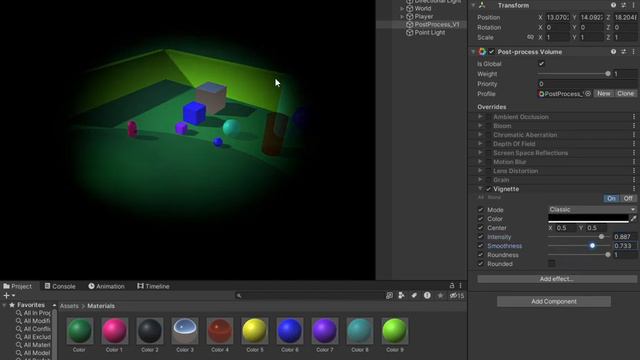Toggle the Is Global checkbox

(541, 64)
